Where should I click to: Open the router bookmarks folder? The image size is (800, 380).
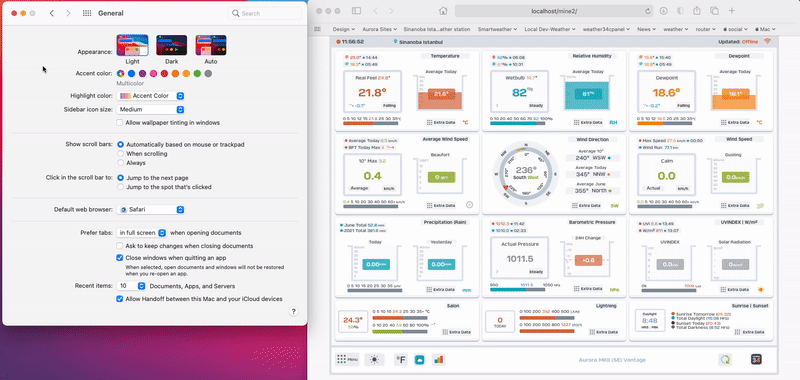coord(705,29)
